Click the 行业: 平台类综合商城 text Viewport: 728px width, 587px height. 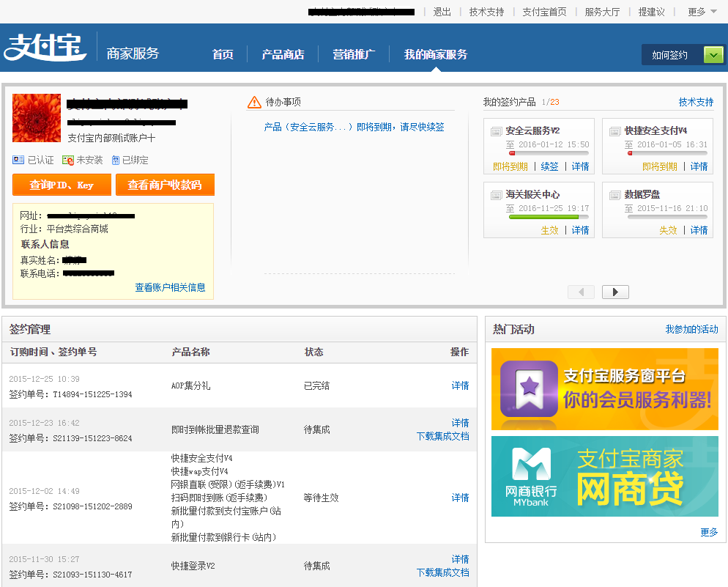(64, 229)
